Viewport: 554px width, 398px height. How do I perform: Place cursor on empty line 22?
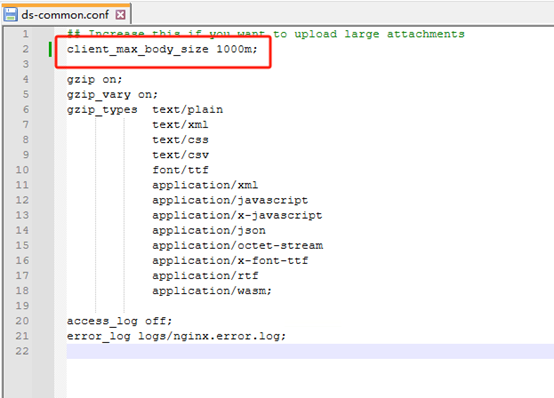click(x=310, y=351)
